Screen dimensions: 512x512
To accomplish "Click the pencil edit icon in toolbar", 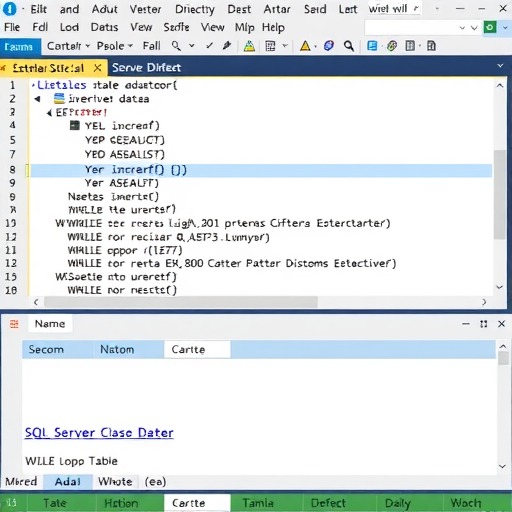I will (227, 46).
